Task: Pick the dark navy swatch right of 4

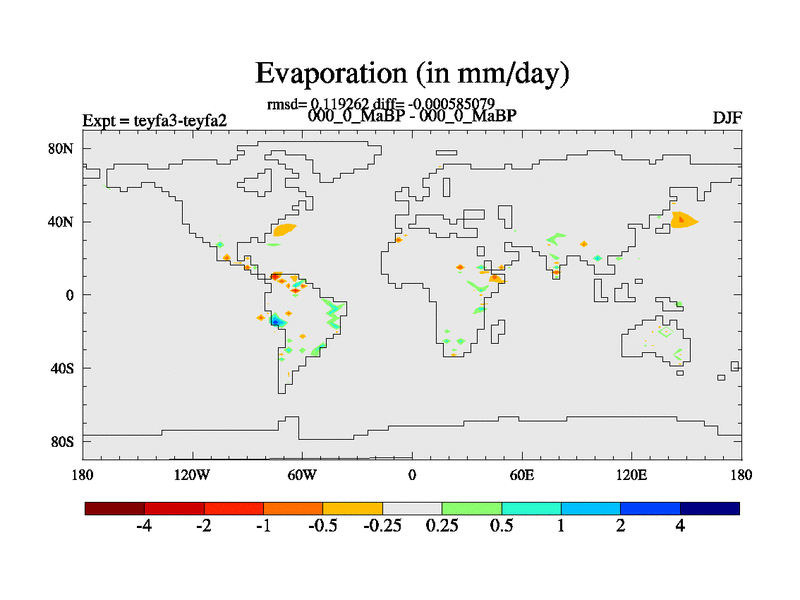Action: click(710, 508)
